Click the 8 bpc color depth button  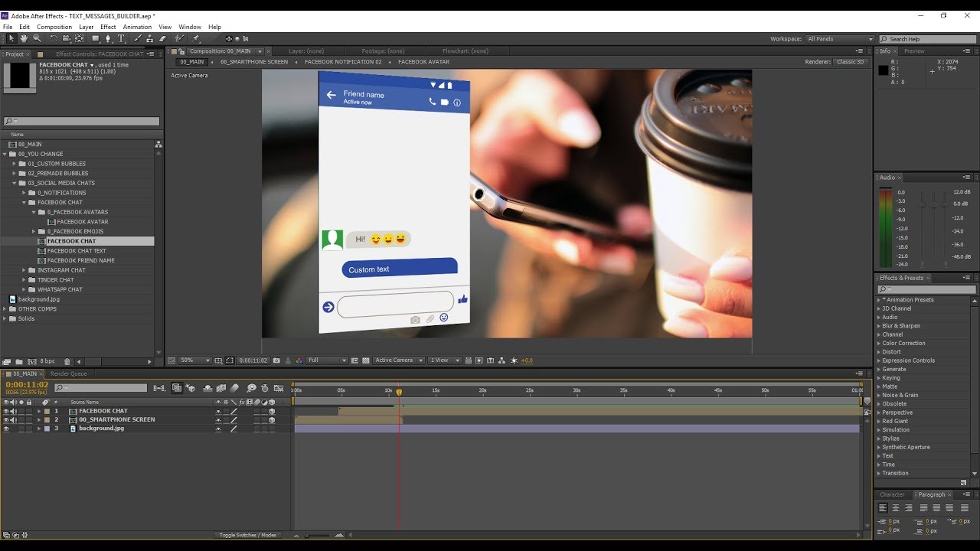[x=47, y=361]
